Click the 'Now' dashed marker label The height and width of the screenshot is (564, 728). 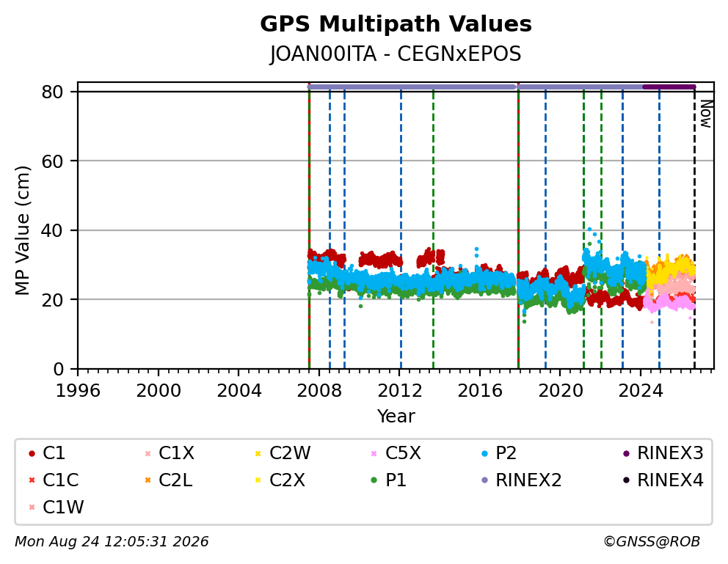(706, 114)
